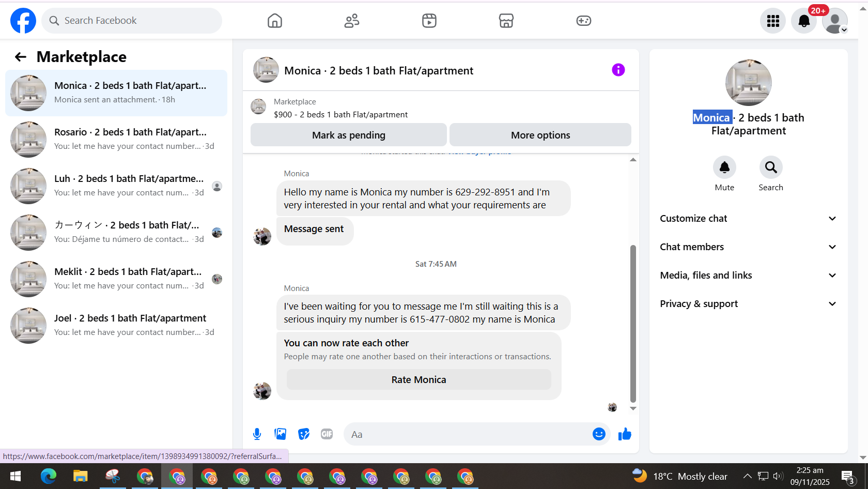The height and width of the screenshot is (489, 868).
Task: Open taskbar volume control
Action: (x=778, y=476)
